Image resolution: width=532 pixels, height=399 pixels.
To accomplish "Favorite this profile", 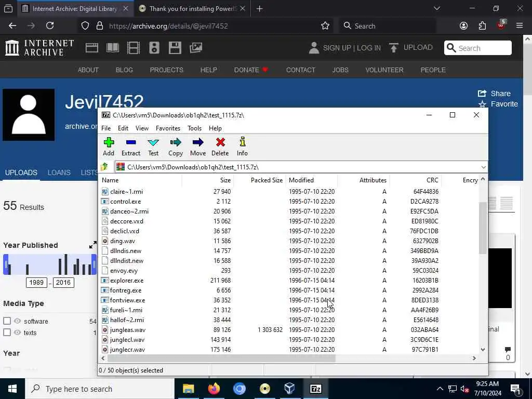I will 498,104.
